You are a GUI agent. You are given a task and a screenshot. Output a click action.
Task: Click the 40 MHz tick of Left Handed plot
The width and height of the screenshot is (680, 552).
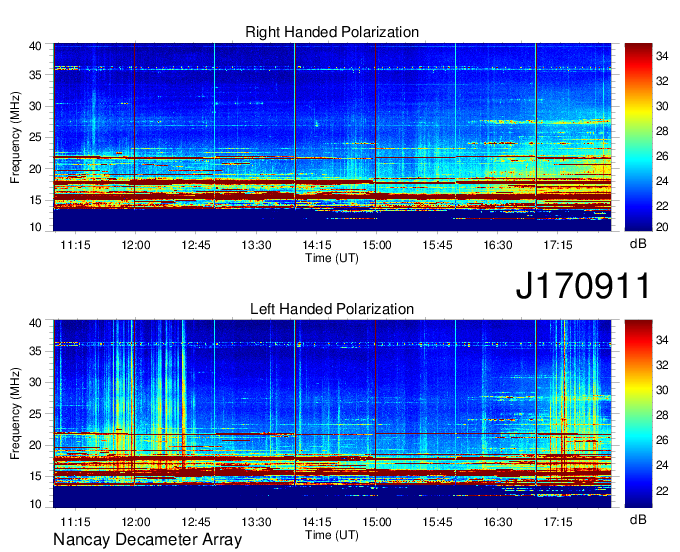[x=36, y=323]
